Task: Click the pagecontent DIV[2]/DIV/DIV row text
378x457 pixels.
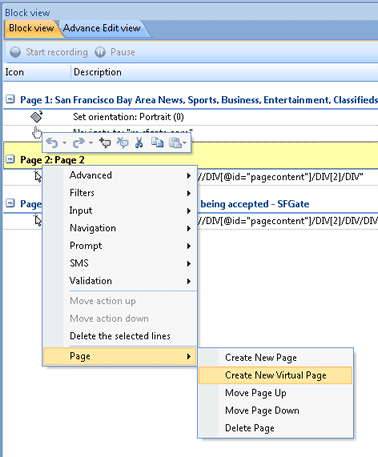Action: pos(288,221)
